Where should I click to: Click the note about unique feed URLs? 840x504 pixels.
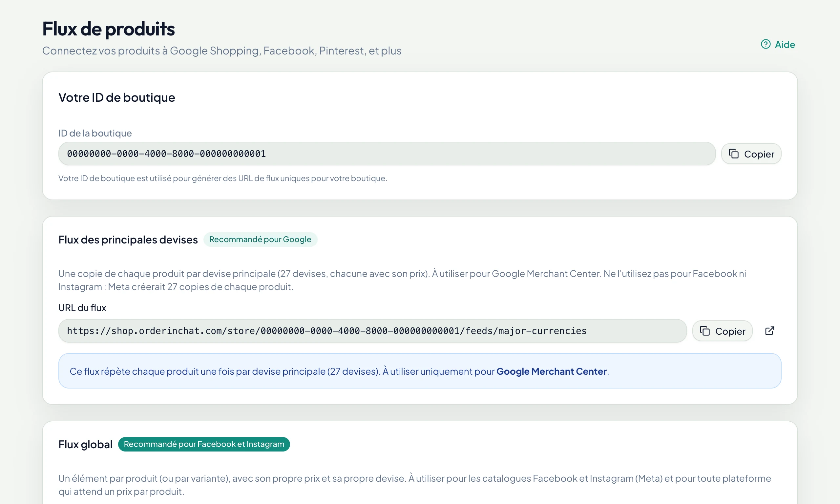point(223,178)
